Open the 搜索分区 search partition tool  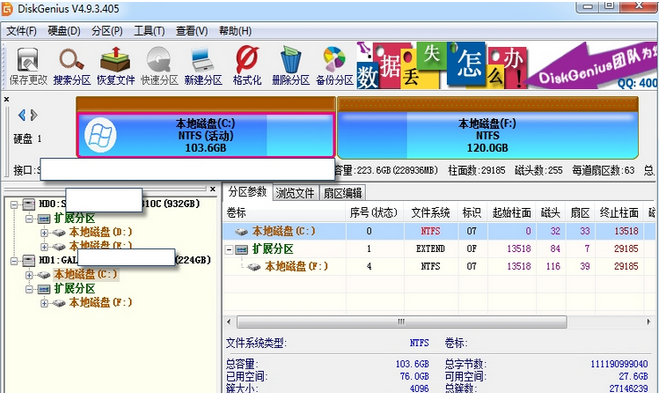coord(72,66)
